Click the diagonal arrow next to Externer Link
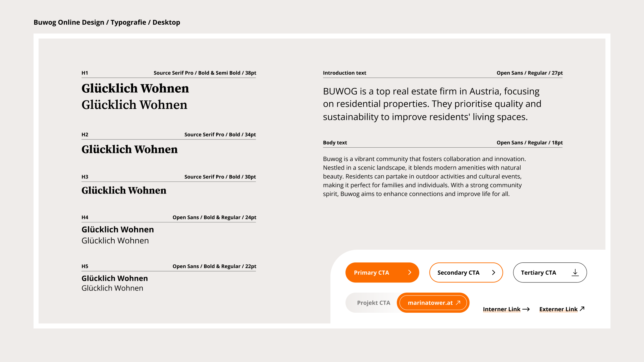The width and height of the screenshot is (644, 362). point(582,309)
